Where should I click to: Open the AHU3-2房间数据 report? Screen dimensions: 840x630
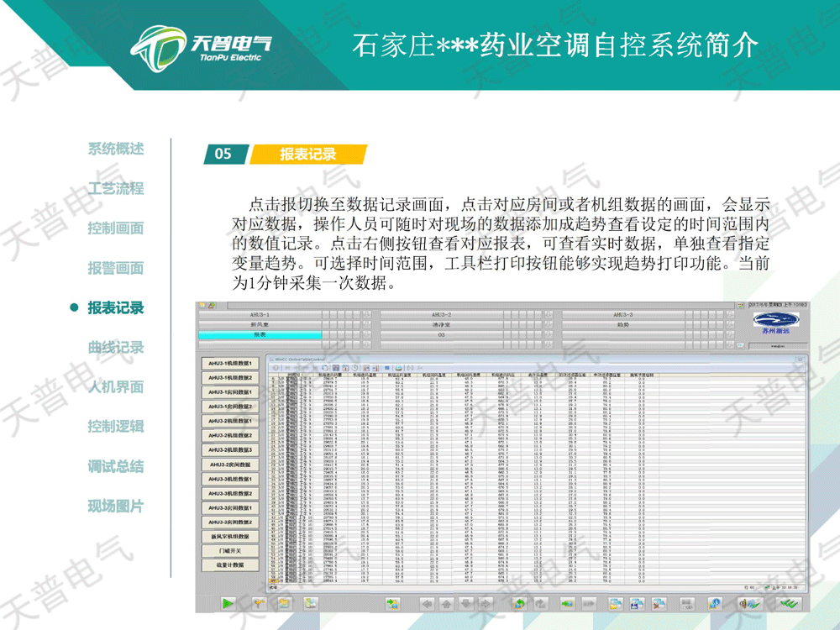point(230,465)
